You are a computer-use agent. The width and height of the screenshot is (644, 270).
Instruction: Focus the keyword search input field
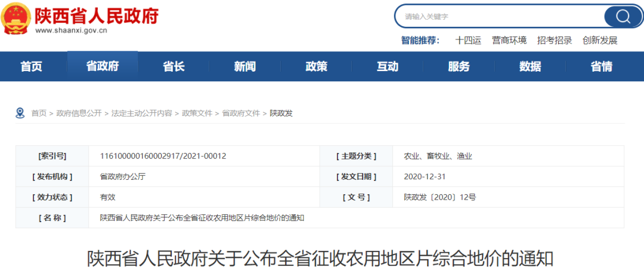coord(500,17)
